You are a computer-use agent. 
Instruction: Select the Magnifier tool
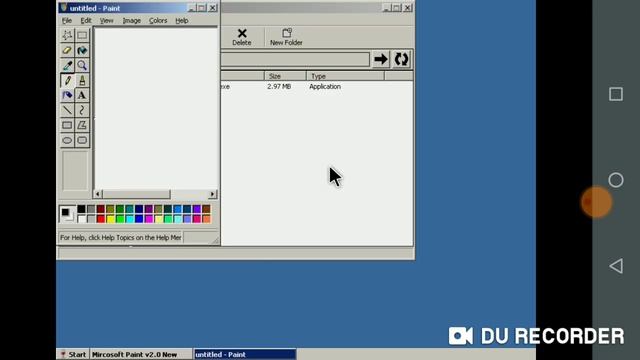click(x=82, y=65)
